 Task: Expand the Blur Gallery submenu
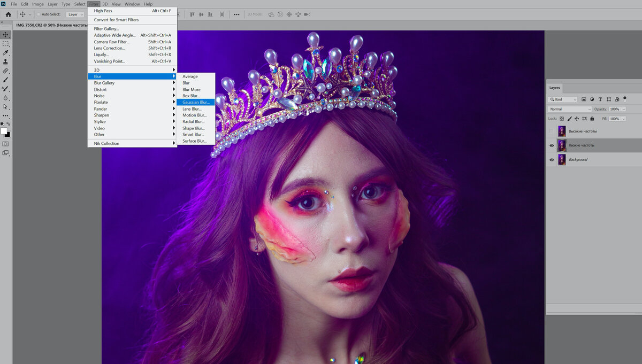(132, 83)
